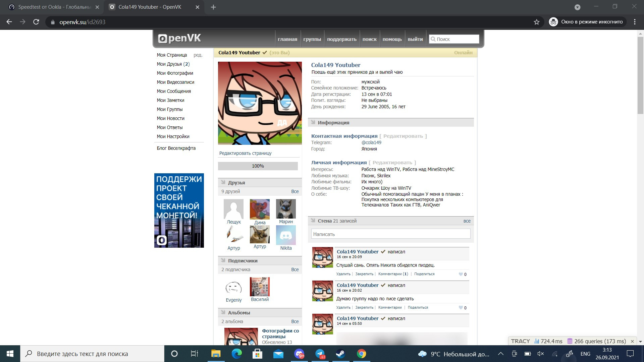The height and width of the screenshot is (362, 644).
Task: Like the post about группу по лисе
Action: [x=461, y=308]
